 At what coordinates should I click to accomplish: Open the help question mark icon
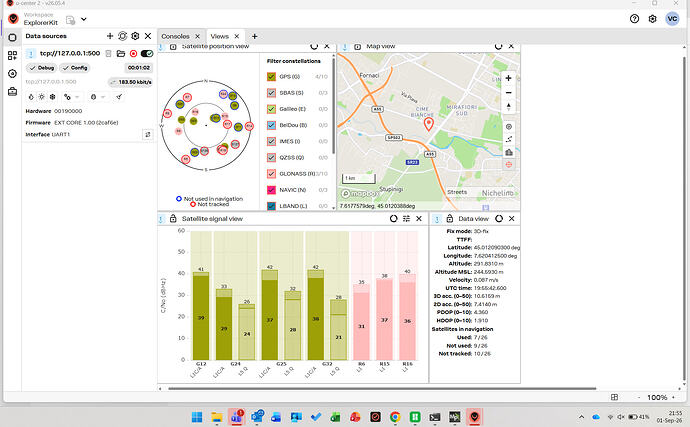(x=634, y=19)
